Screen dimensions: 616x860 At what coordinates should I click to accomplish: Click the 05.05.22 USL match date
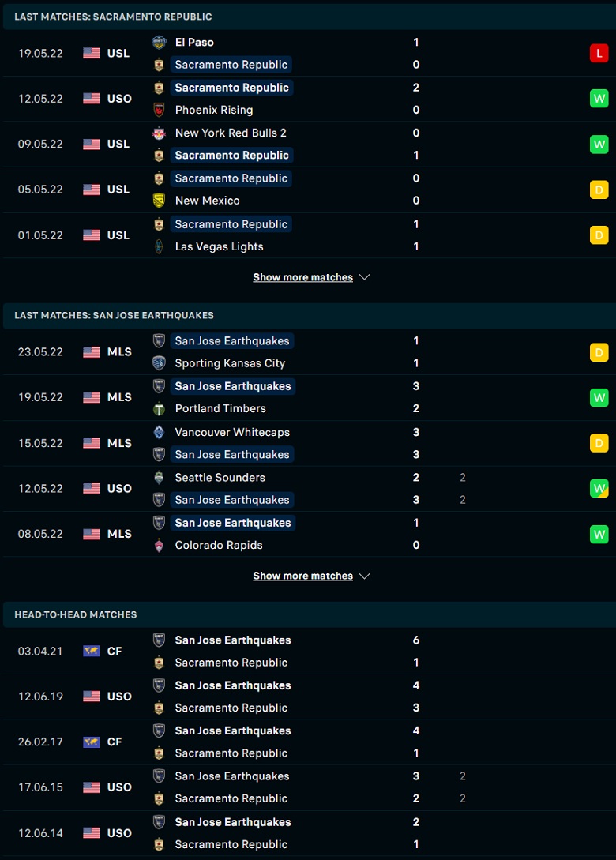click(x=40, y=190)
